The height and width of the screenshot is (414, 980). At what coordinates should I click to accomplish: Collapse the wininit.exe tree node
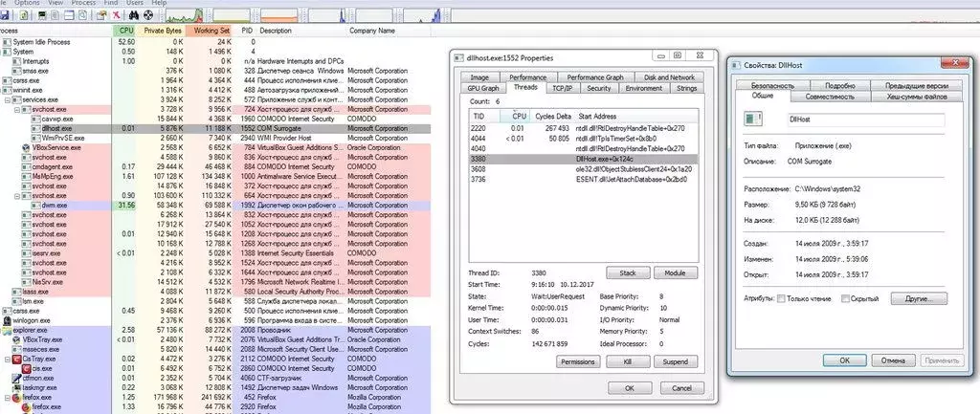(2, 90)
